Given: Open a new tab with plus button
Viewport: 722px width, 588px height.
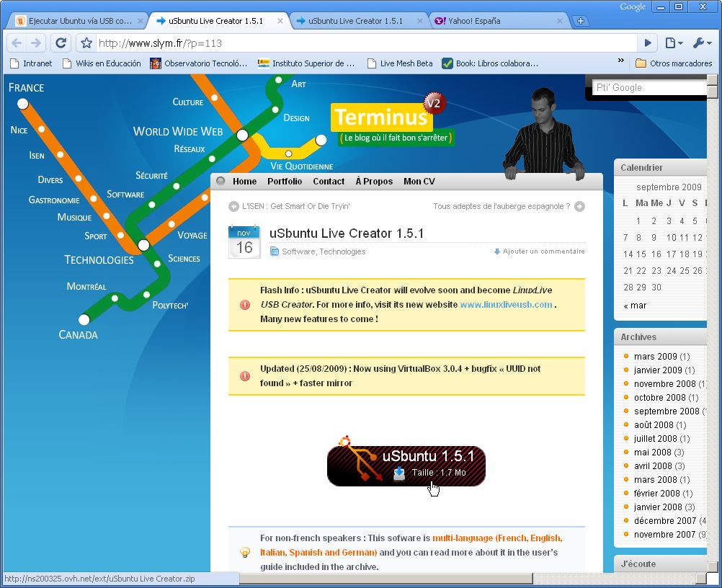Looking at the screenshot, I should [580, 21].
